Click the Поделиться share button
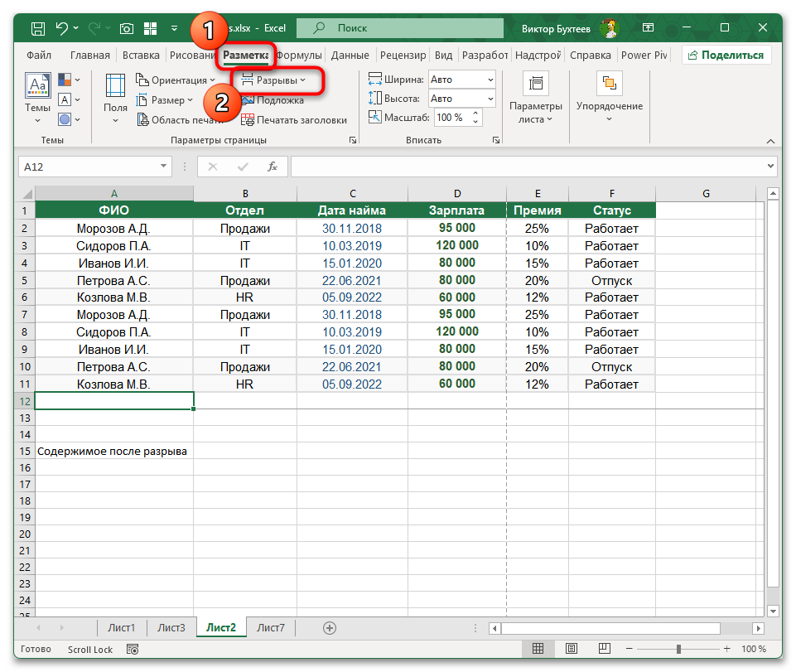This screenshot has height=672, width=796. pyautogui.click(x=726, y=56)
